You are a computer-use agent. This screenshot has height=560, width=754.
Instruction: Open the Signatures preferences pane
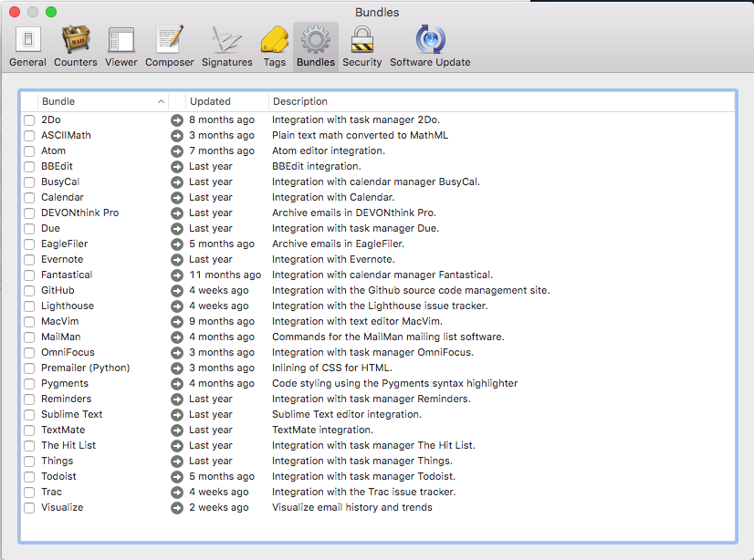pyautogui.click(x=227, y=47)
